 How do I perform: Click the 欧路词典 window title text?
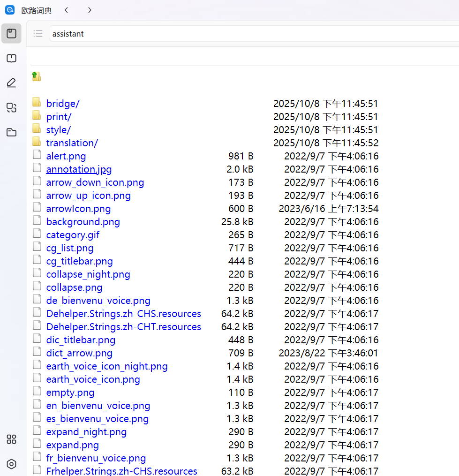[x=37, y=11]
